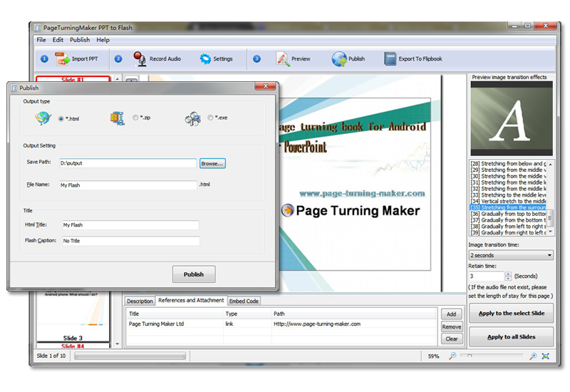The width and height of the screenshot is (570, 392).
Task: Click the Record Audio microphone icon
Action: pos(140,58)
